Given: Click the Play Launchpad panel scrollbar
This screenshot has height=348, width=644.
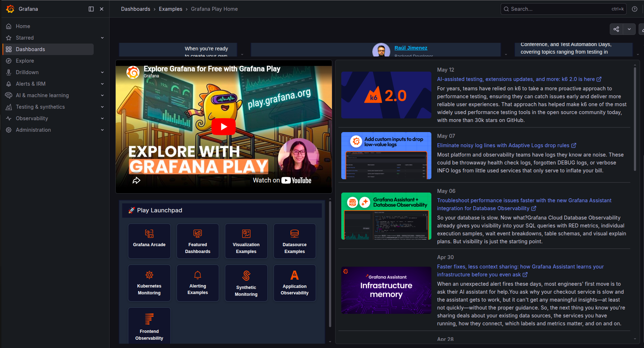Looking at the screenshot, I should coord(330,265).
